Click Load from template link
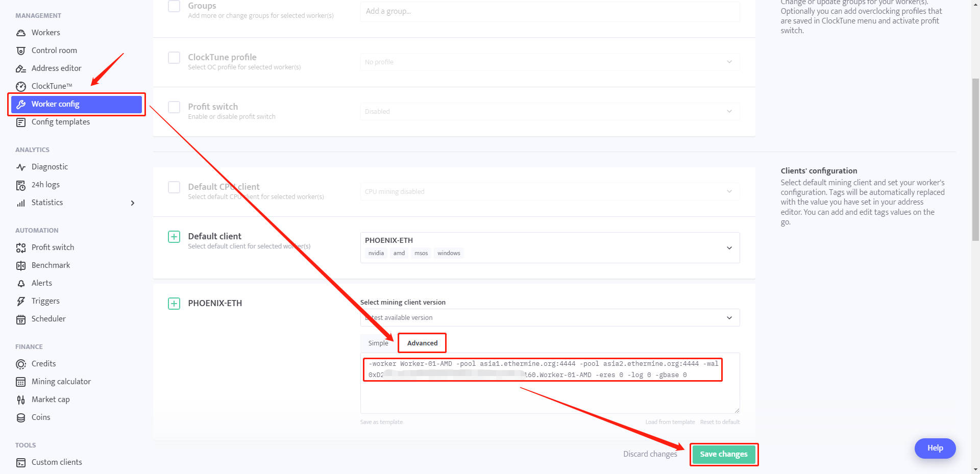 (x=670, y=422)
